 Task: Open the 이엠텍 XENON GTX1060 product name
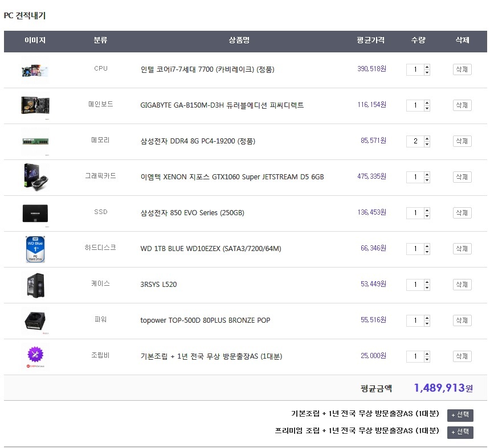point(232,177)
